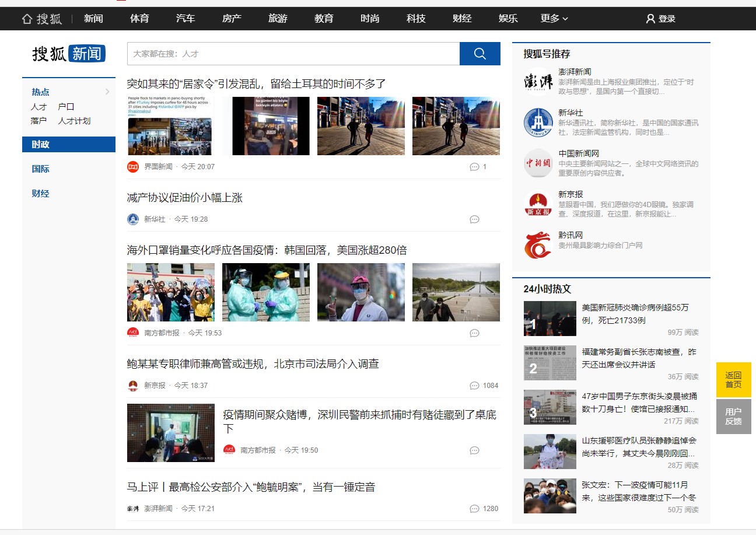Open hot article 张文宏：下一波疫情
Screen dimensions: 756x535
tap(639, 491)
